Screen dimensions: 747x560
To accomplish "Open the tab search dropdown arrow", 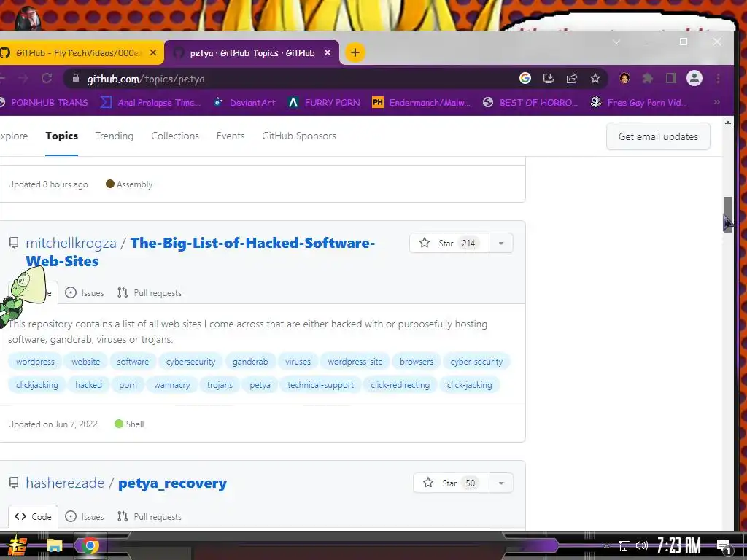I will [x=616, y=42].
